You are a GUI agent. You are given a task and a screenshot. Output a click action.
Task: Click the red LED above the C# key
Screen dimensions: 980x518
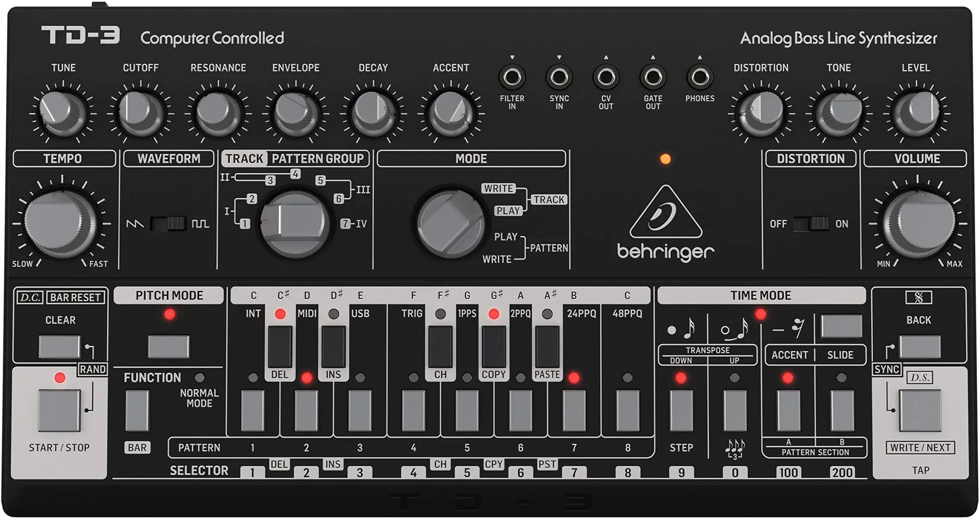pyautogui.click(x=280, y=314)
